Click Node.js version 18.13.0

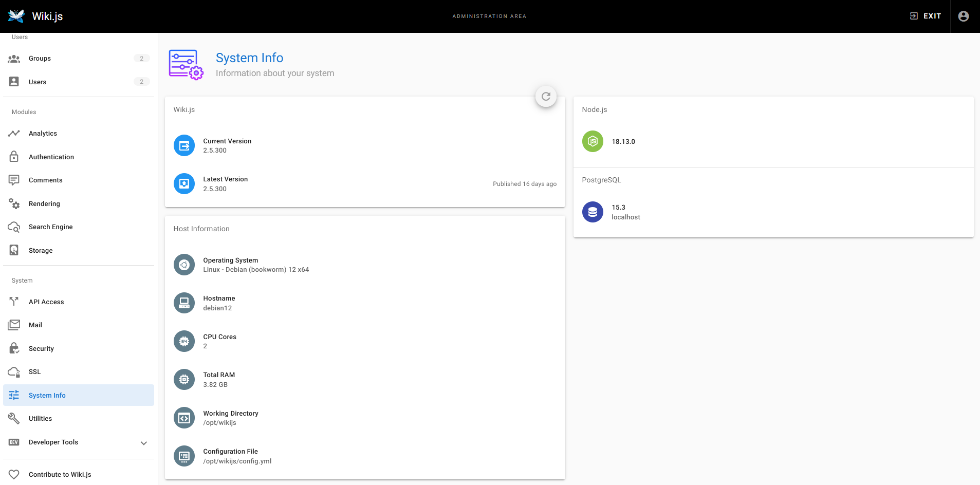623,142
